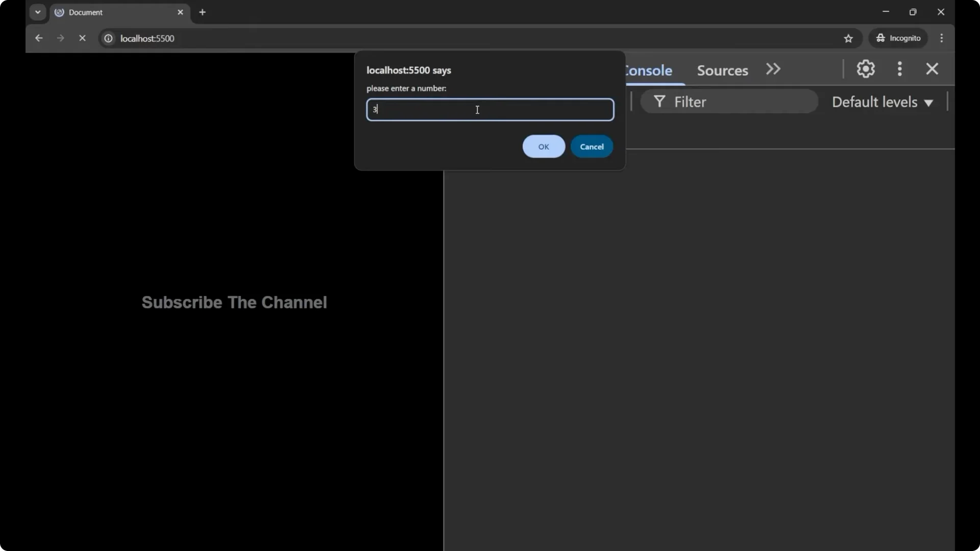Bookmark this page with the star icon
The width and height of the screenshot is (980, 551).
coord(849,38)
